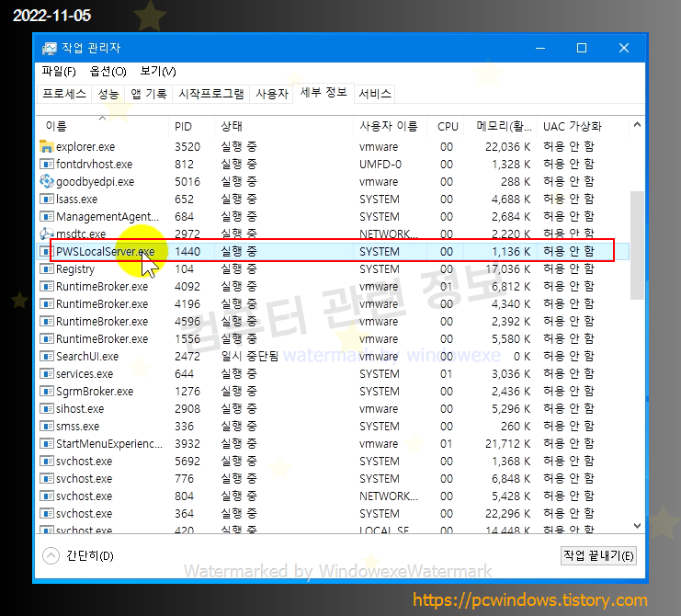Click icon of RuntimeBroker.exe PID 1556
The width and height of the screenshot is (681, 616).
point(47,338)
